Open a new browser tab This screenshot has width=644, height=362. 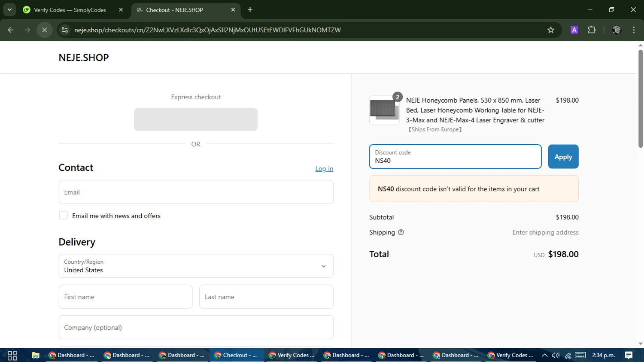(250, 10)
